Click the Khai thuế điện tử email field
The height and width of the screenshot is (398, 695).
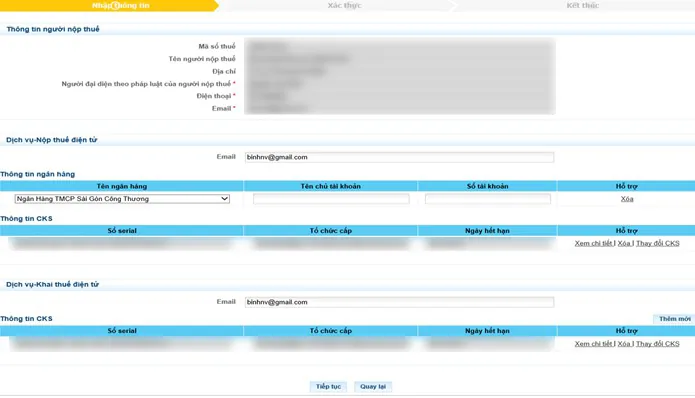coord(399,302)
